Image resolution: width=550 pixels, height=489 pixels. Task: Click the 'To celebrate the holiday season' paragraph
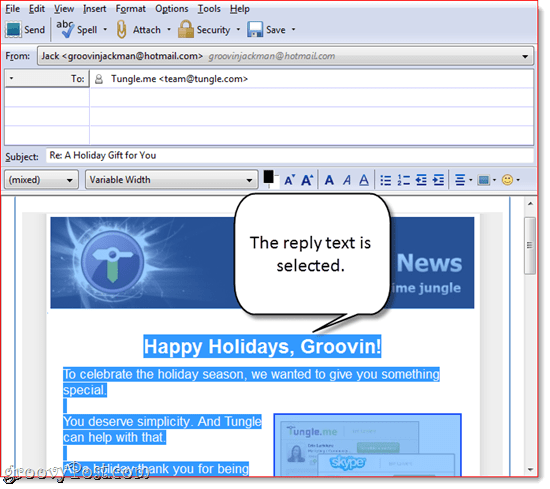pyautogui.click(x=251, y=382)
